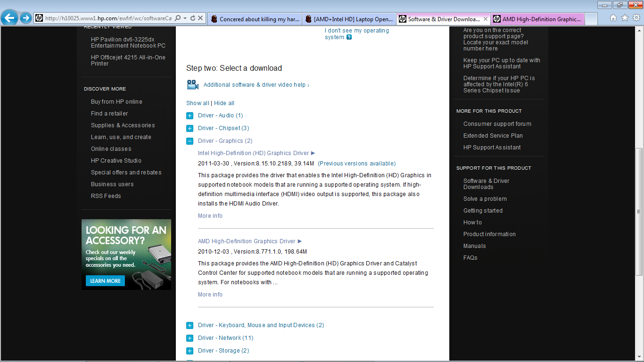This screenshot has width=644, height=362.
Task: Expand the plus icon for Keyboard, Mouse and Input Devices
Action: coord(190,326)
